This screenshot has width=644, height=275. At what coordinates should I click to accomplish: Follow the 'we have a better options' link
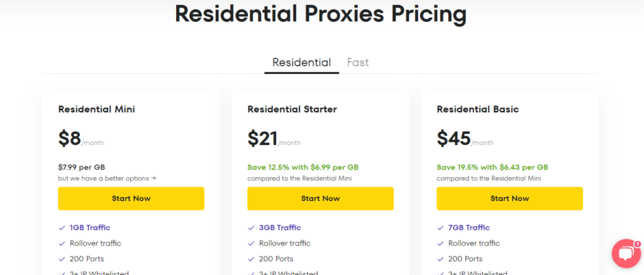tap(107, 178)
